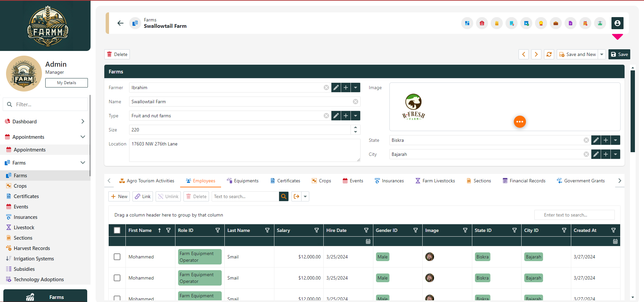The image size is (644, 302).
Task: Click the harvest basket icon in top toolbar
Action: point(585,23)
